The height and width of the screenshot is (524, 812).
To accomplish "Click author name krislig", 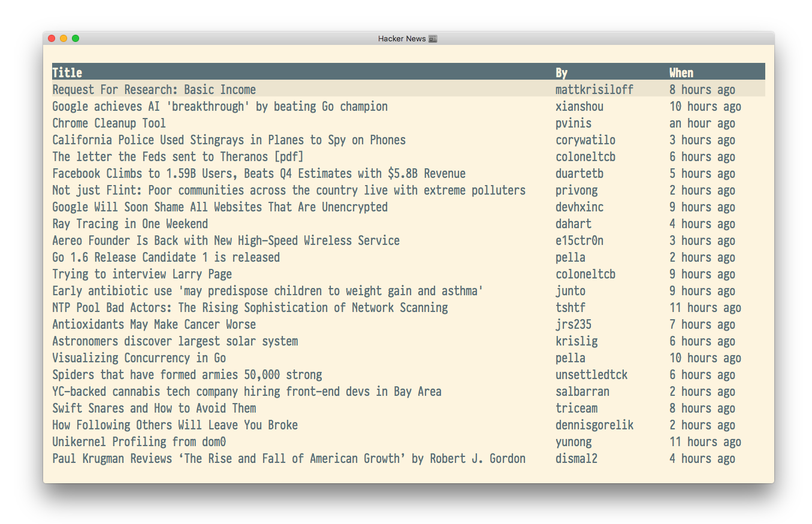I will (x=576, y=341).
